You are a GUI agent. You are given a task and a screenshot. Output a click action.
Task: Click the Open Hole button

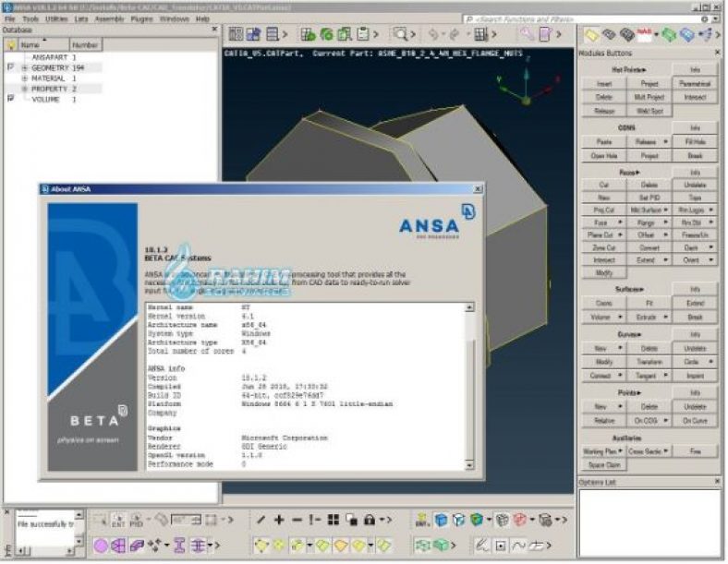[604, 156]
